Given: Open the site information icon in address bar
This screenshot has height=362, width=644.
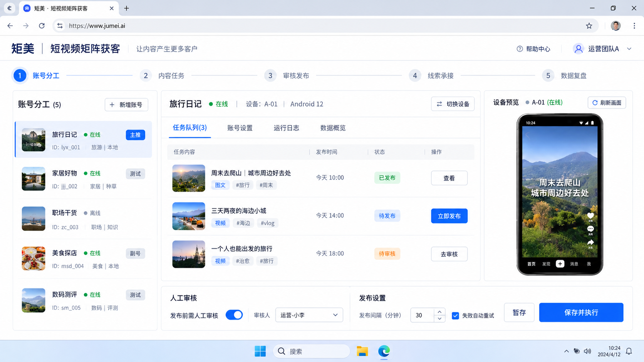Looking at the screenshot, I should [x=60, y=26].
